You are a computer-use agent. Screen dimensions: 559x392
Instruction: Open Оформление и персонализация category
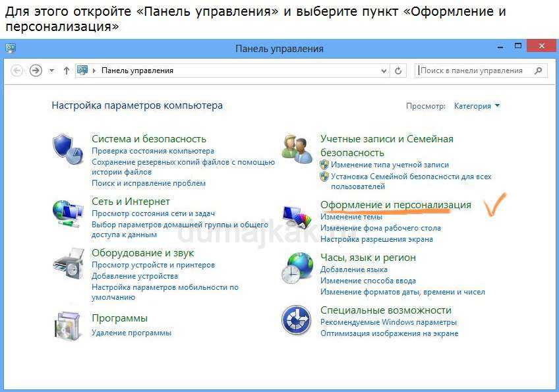[396, 205]
